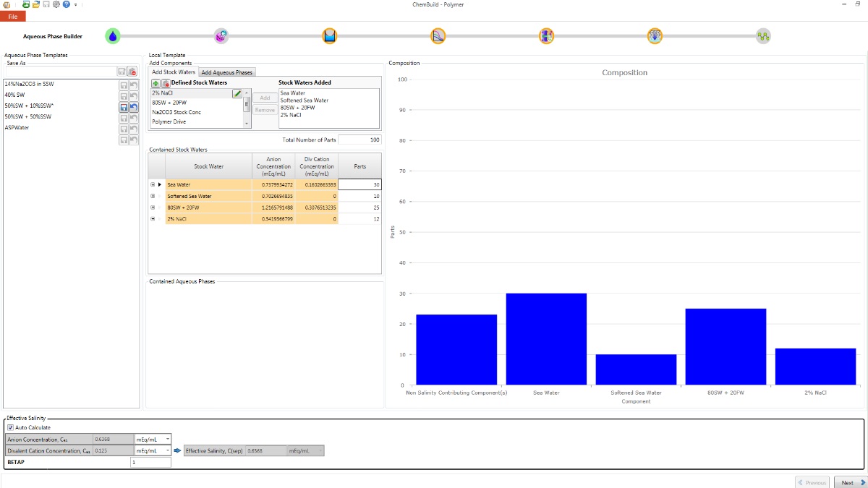Open the quick access toolbar customize arrow
Image resolution: width=868 pixels, height=488 pixels.
click(x=76, y=4)
